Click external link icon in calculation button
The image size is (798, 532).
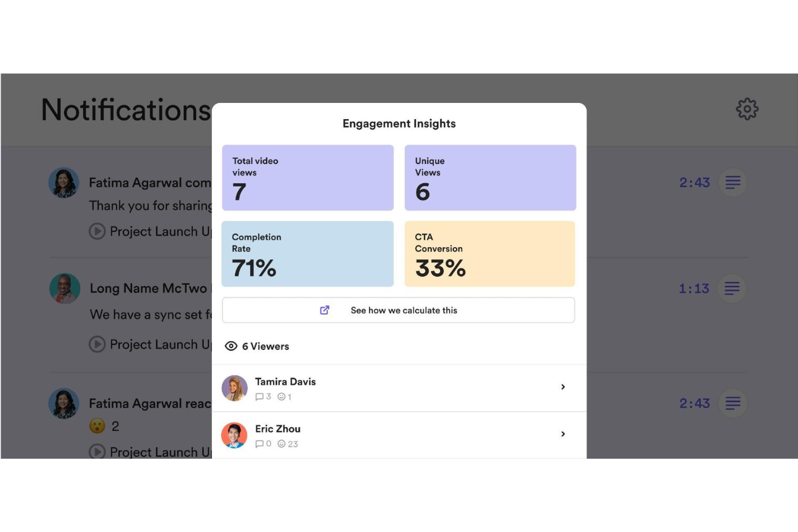[x=325, y=310]
